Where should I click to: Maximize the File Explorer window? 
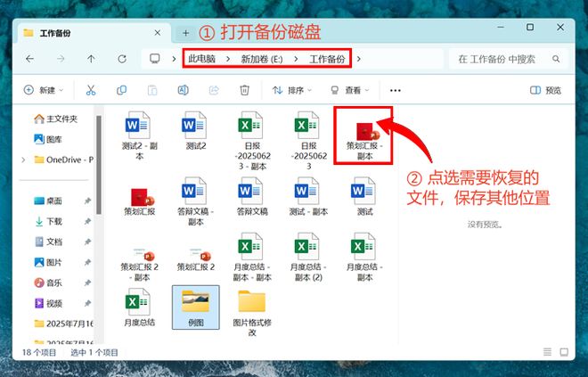(x=530, y=27)
